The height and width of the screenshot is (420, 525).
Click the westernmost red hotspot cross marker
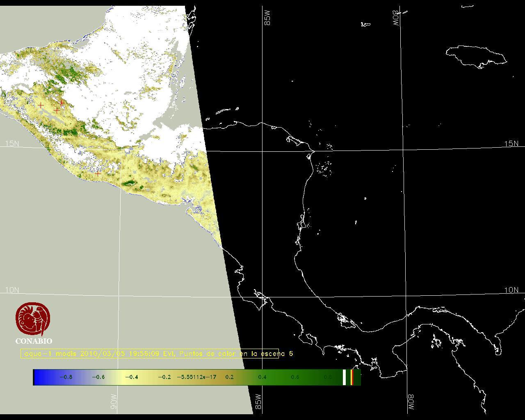pyautogui.click(x=41, y=105)
